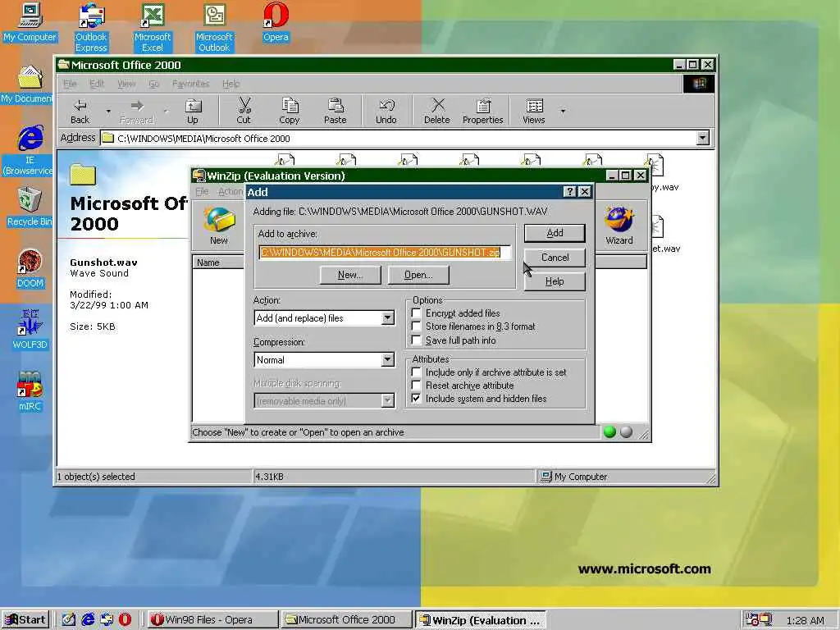Expand the Action dropdown
The height and width of the screenshot is (630, 840).
point(388,318)
